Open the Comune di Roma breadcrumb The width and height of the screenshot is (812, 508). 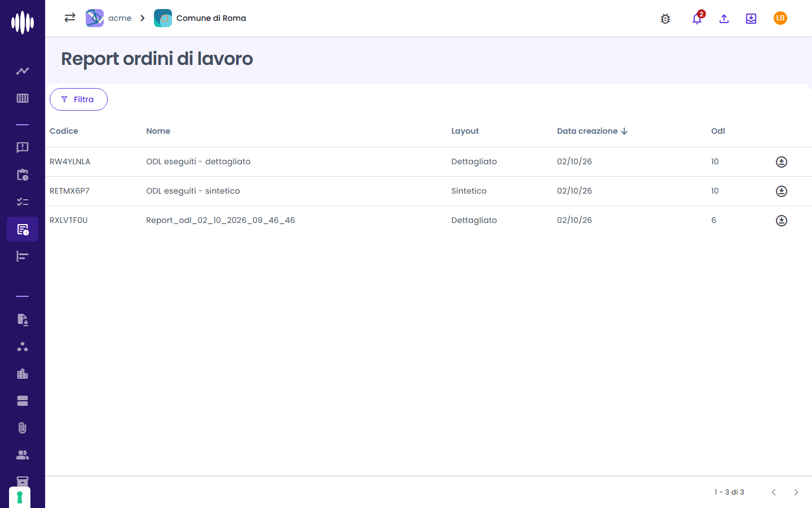click(200, 18)
